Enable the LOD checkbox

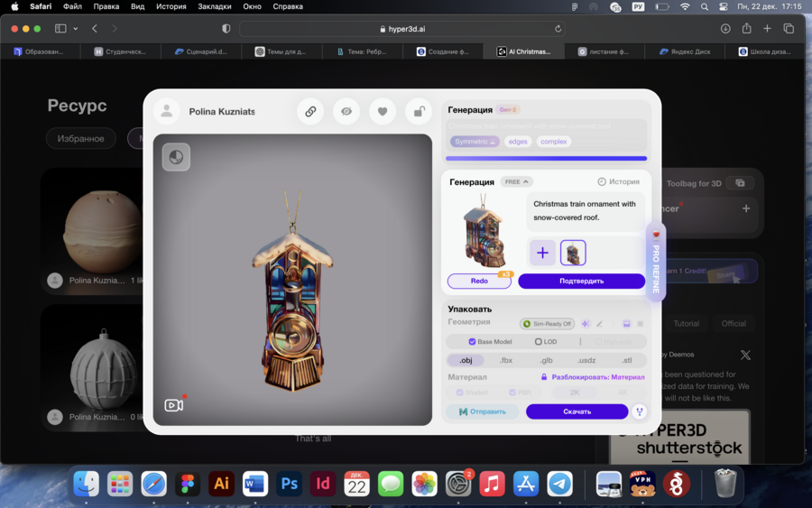point(539,342)
